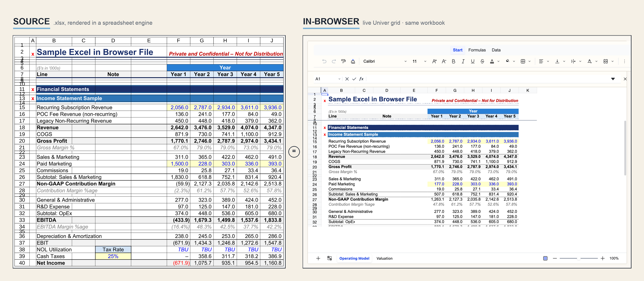
Task: Close the formula bar panel
Action: coord(625,79)
